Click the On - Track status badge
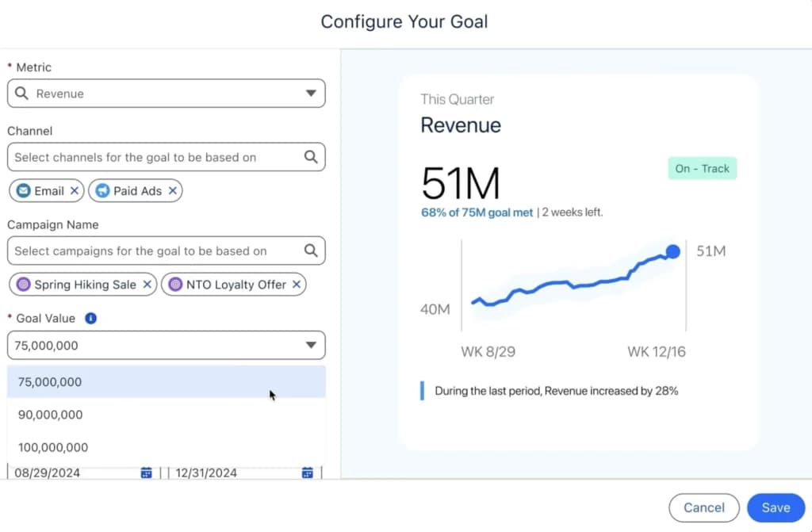The image size is (812, 532). click(703, 168)
